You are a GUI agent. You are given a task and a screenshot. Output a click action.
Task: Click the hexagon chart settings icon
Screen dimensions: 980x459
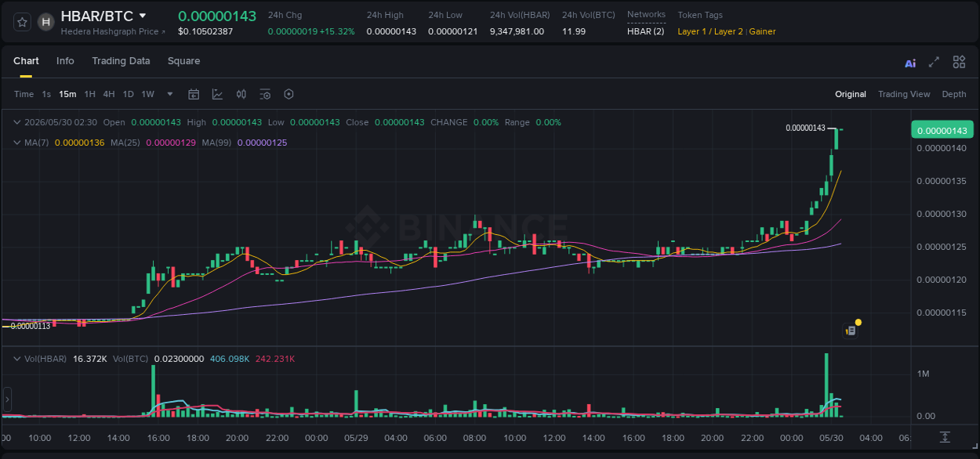(x=289, y=94)
